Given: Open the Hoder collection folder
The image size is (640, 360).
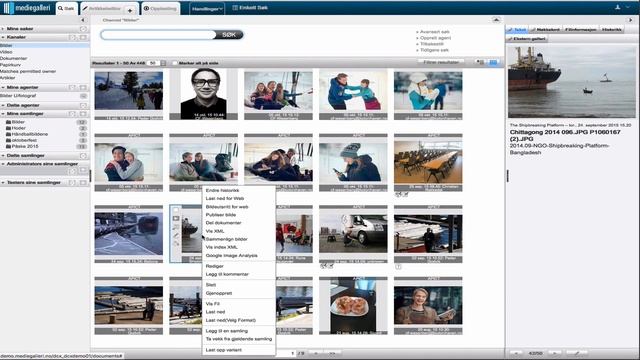Looking at the screenshot, I should (x=18, y=128).
